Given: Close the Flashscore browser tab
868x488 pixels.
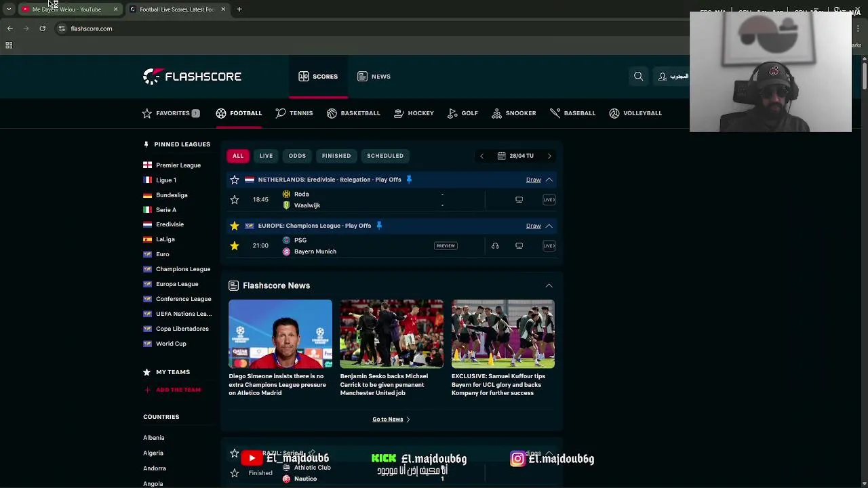Looking at the screenshot, I should point(223,9).
